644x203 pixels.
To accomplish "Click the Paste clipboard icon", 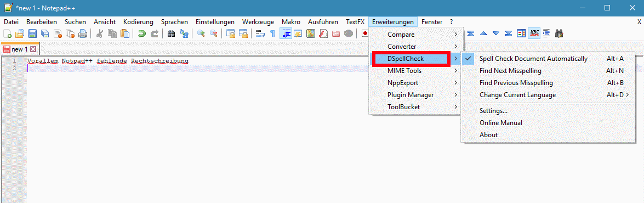I will coord(124,33).
